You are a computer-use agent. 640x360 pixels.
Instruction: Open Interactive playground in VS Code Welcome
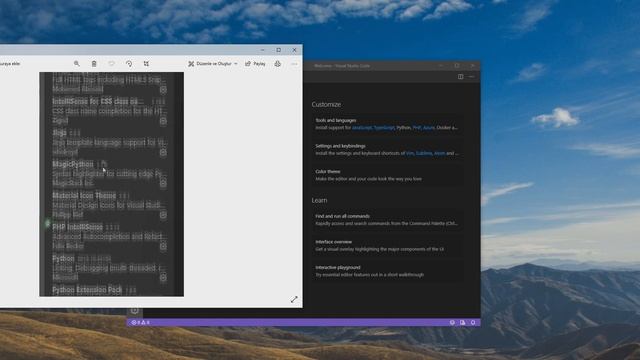point(388,271)
